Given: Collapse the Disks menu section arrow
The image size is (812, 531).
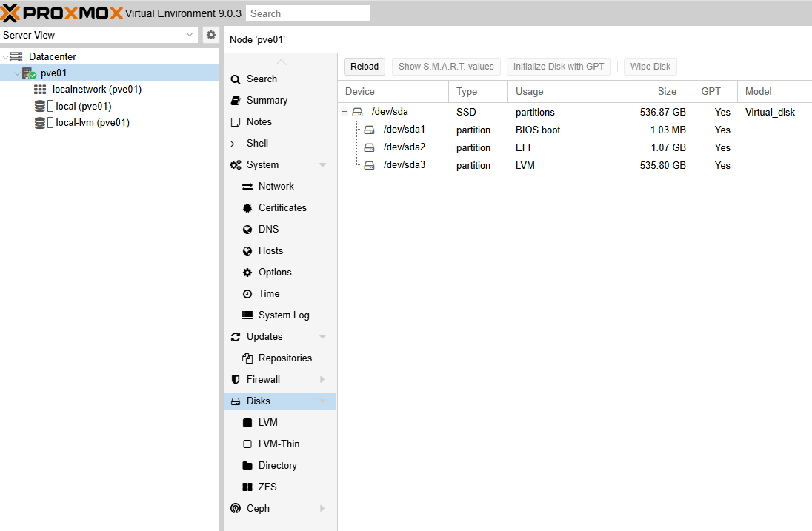Looking at the screenshot, I should tap(322, 401).
